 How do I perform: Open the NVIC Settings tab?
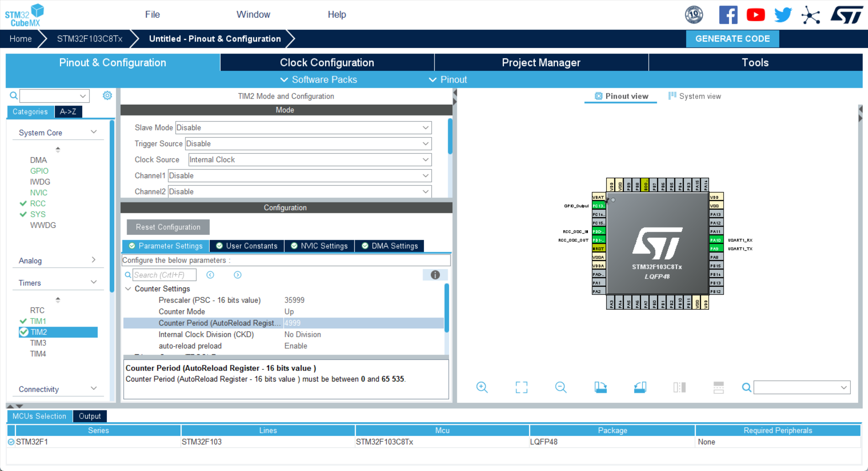point(319,246)
